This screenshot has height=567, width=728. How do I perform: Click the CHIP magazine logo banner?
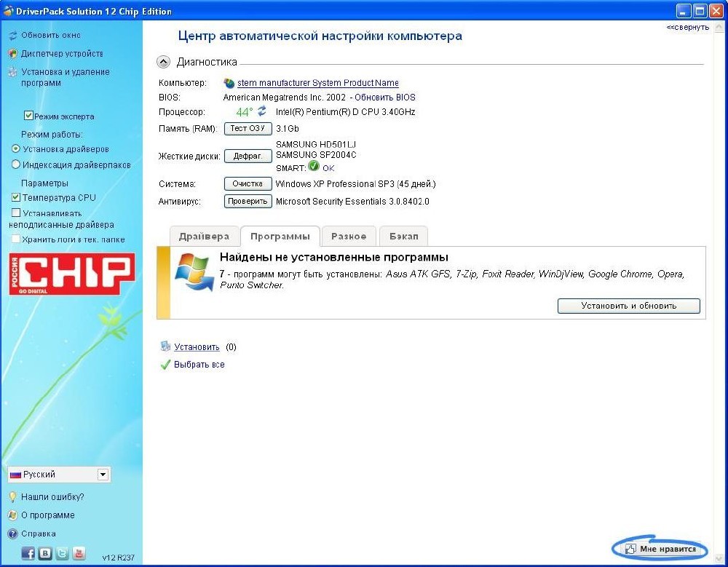[72, 274]
